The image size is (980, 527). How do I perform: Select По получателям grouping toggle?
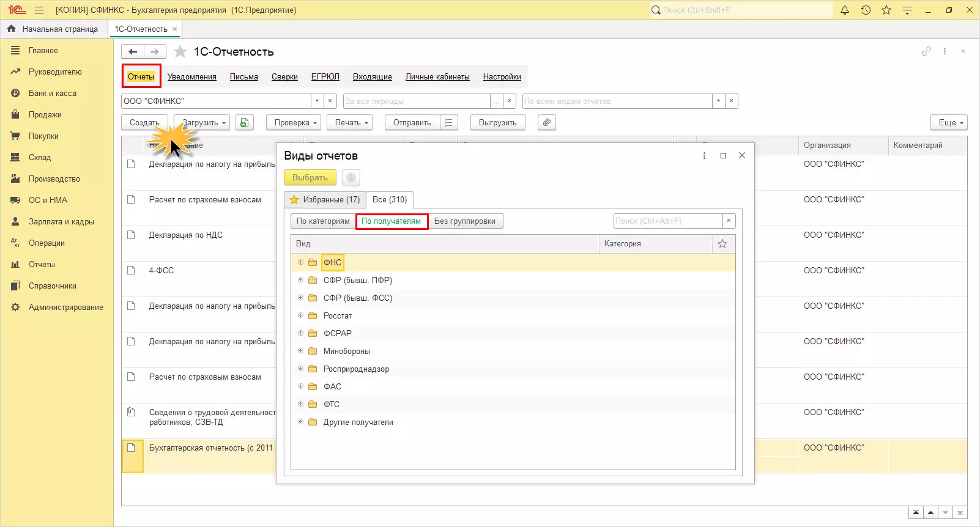pyautogui.click(x=391, y=221)
